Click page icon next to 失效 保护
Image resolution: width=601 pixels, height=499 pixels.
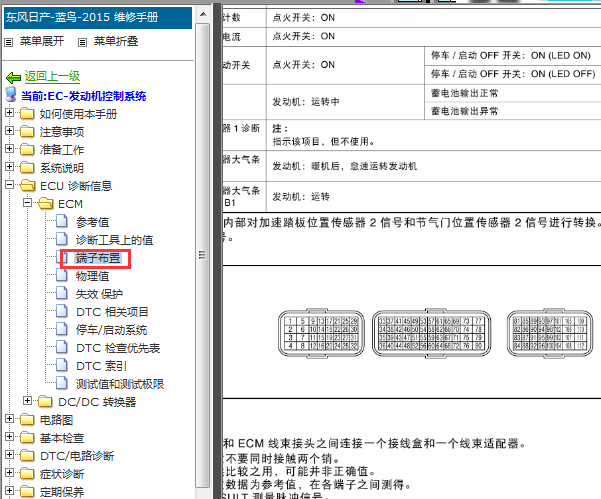pyautogui.click(x=62, y=293)
